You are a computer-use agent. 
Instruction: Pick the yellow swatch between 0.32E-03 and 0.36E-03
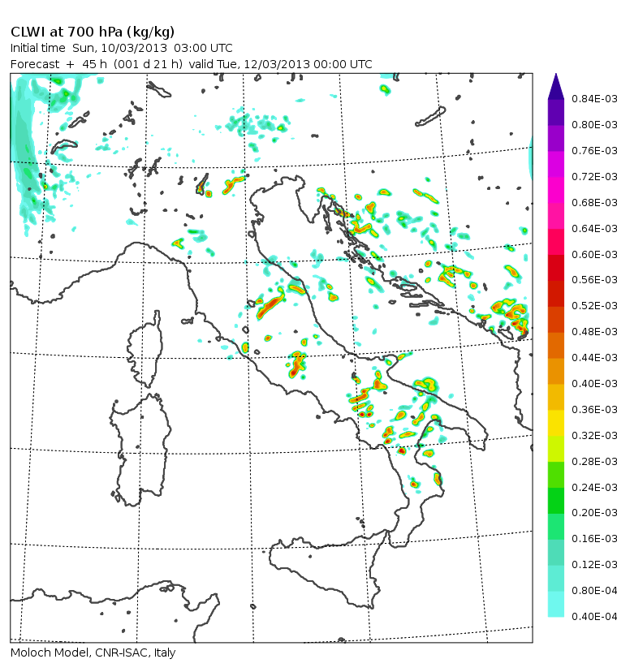(555, 423)
